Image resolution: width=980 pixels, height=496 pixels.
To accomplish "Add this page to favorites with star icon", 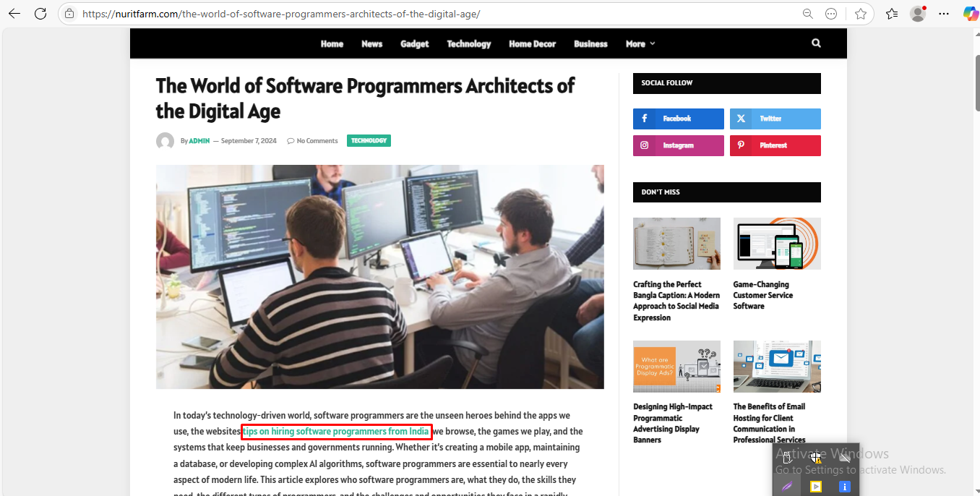I will [860, 14].
